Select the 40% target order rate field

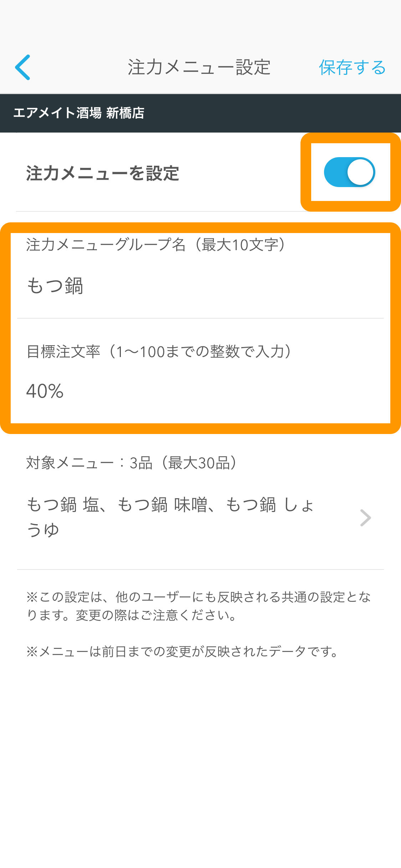point(200,391)
